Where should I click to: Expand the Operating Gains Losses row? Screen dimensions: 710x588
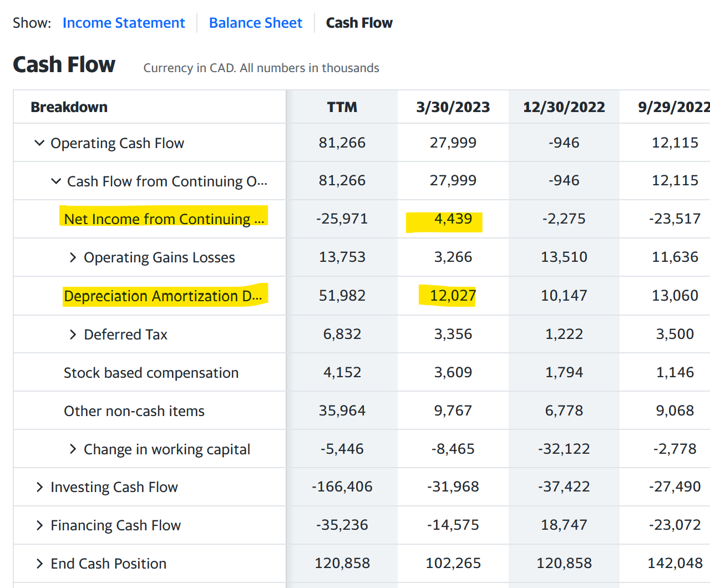pos(73,257)
